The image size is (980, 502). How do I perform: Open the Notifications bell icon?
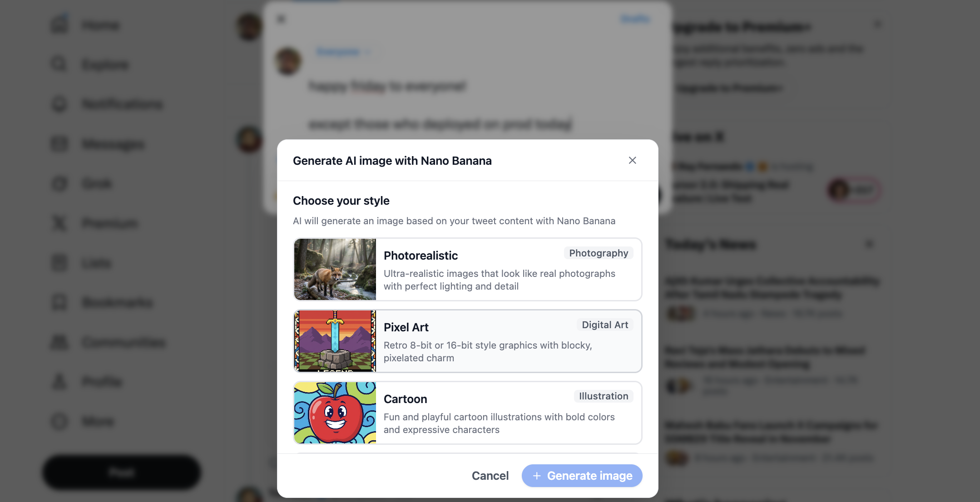(x=59, y=104)
